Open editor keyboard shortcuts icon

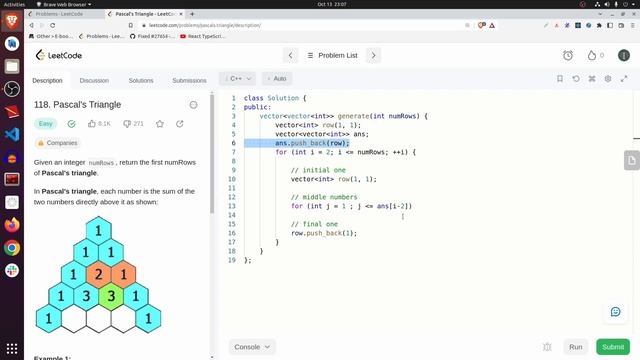(592, 78)
